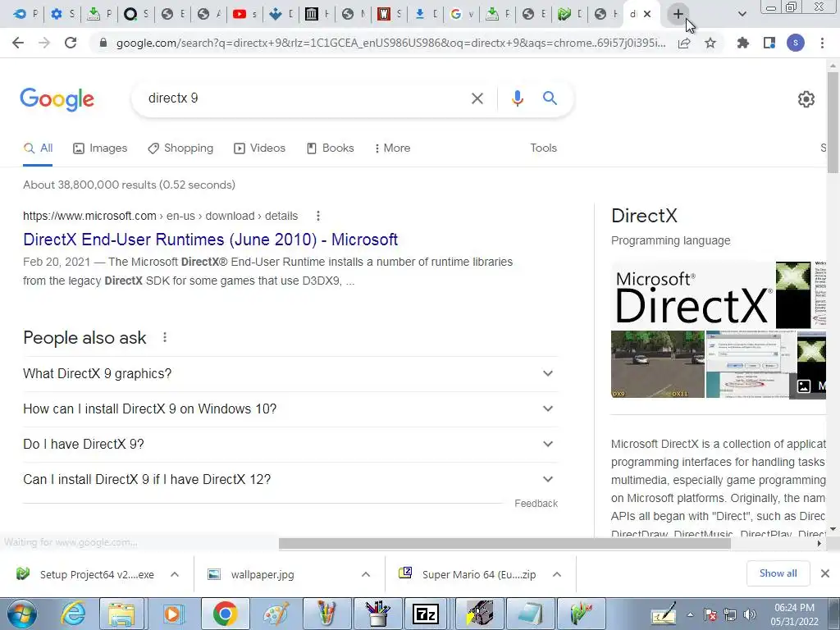
Task: Open the Chrome extensions puzzle icon
Action: (742, 43)
